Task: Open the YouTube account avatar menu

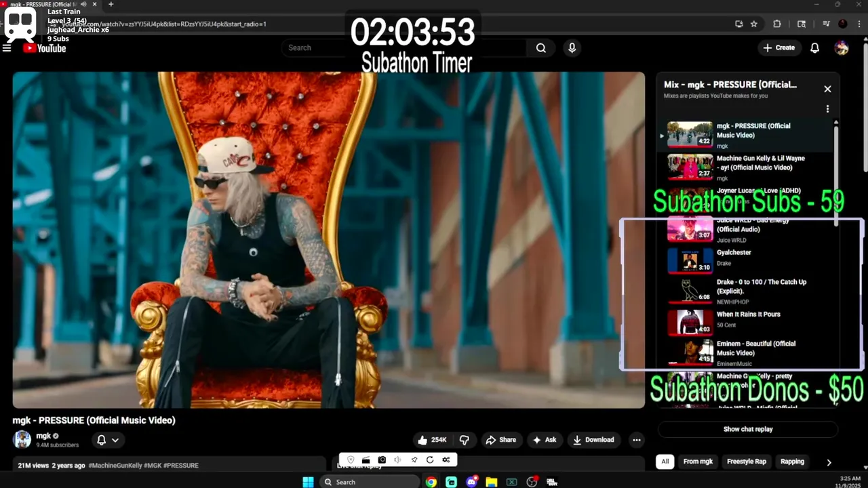Action: pos(842,48)
